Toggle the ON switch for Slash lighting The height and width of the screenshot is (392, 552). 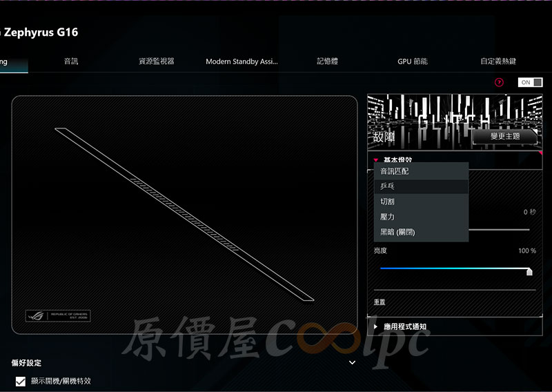530,82
